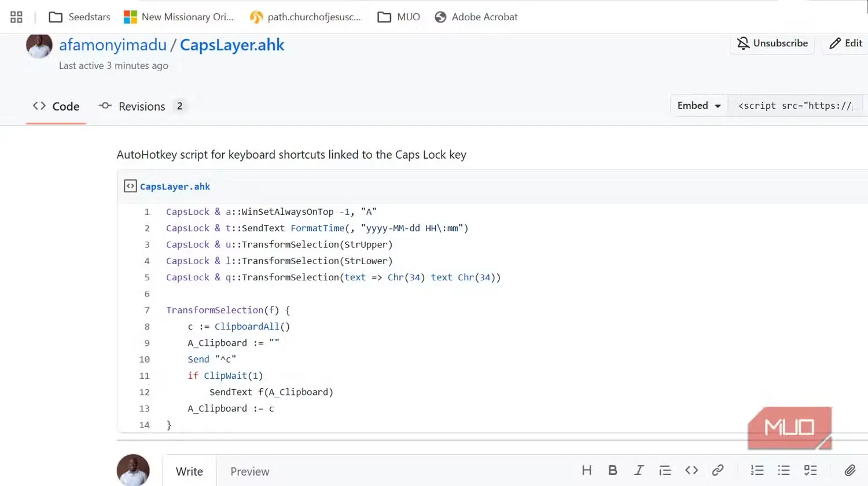Click the gist description about Caps Lock shortcuts
Image resolution: width=868 pixels, height=486 pixels.
click(292, 155)
